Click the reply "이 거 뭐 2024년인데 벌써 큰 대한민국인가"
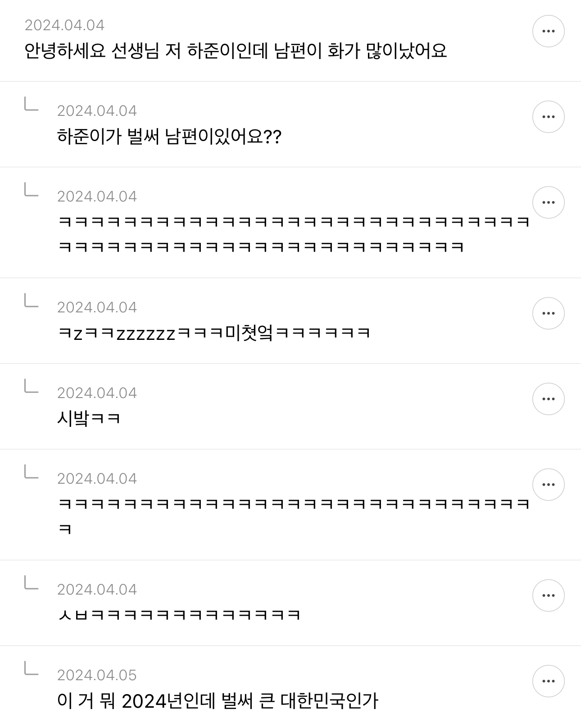The image size is (581, 728). (x=218, y=701)
